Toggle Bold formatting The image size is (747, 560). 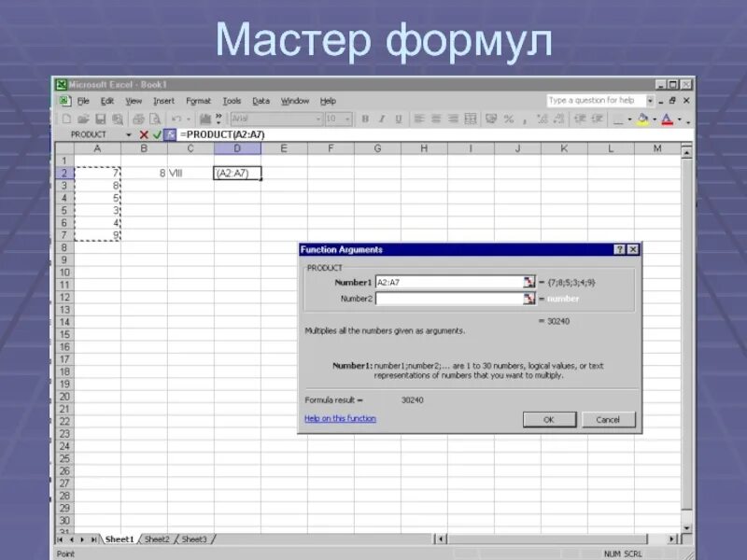click(365, 119)
